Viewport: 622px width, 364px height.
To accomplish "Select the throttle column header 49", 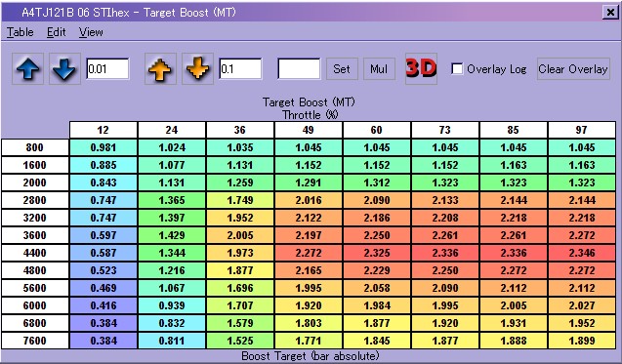I will [309, 130].
